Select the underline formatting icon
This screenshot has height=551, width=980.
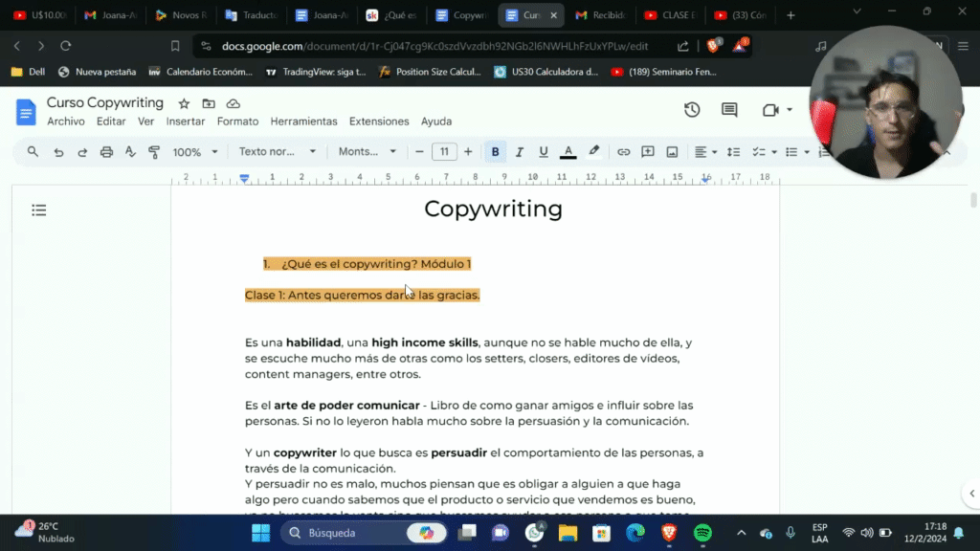click(x=543, y=151)
